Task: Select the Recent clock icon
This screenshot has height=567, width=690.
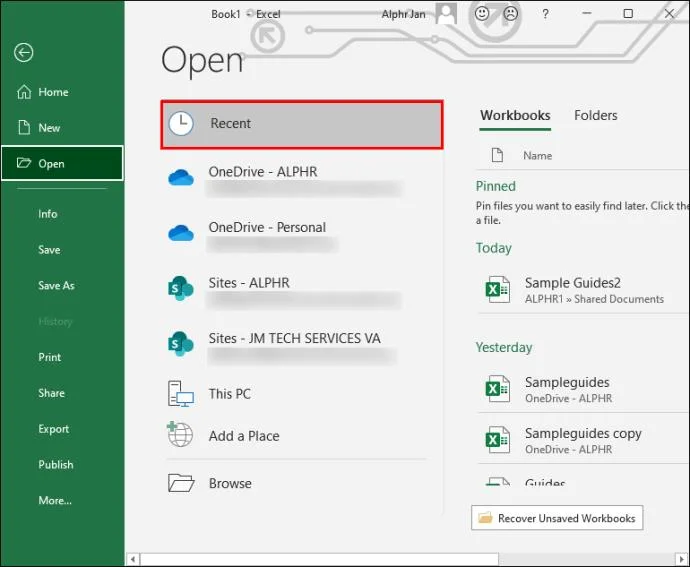Action: (x=181, y=124)
